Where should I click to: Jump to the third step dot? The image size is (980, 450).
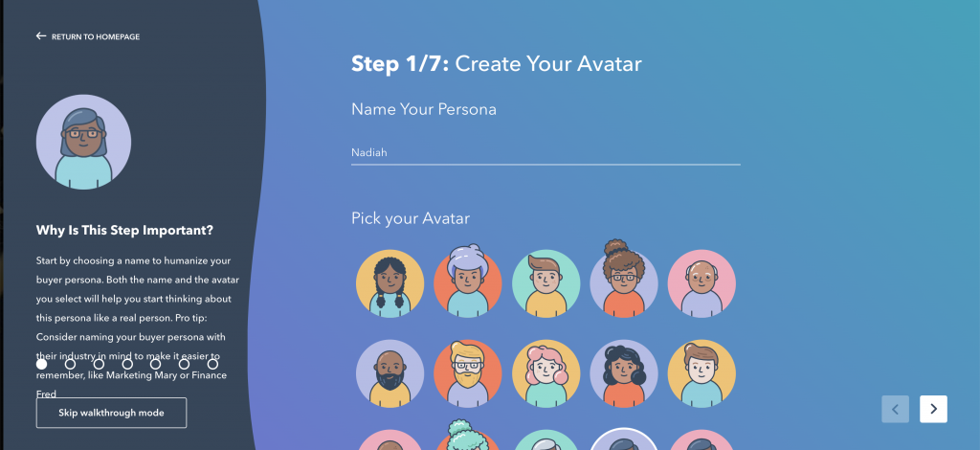99,364
